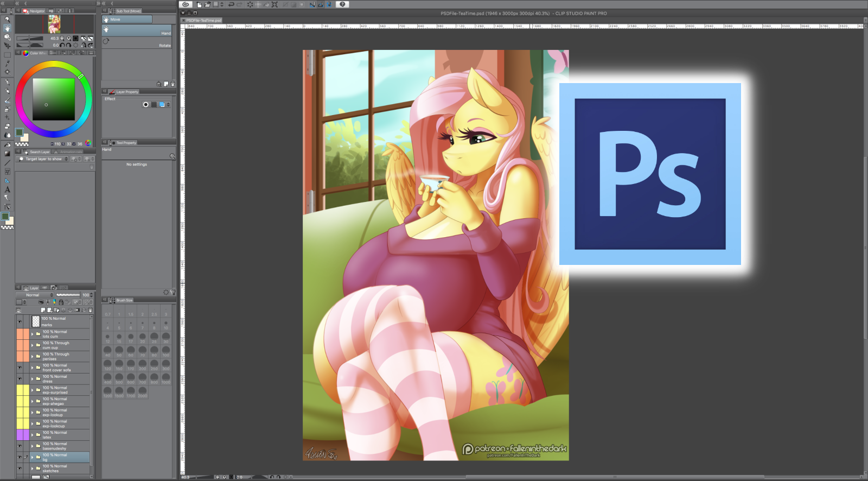The height and width of the screenshot is (481, 868).
Task: Switch to the Color Wheel tab
Action: [35, 53]
